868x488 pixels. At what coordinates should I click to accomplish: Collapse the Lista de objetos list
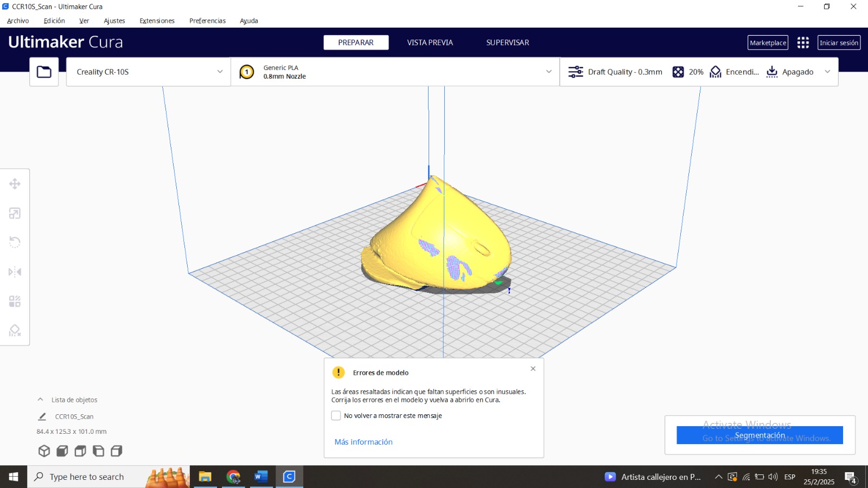(40, 400)
